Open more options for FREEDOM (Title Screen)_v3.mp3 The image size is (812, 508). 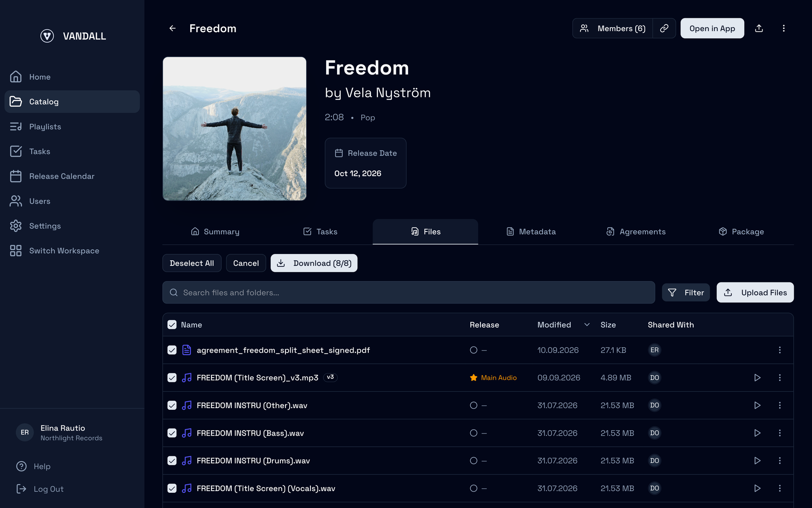(780, 378)
